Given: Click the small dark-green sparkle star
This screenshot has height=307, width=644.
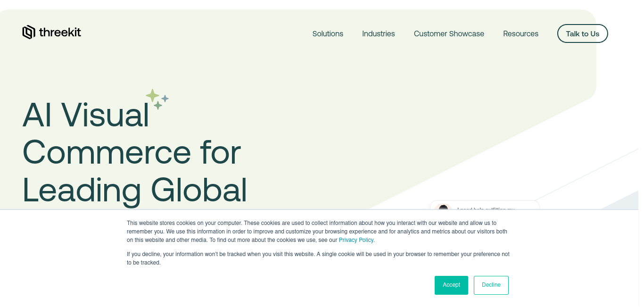Looking at the screenshot, I should point(158,106).
